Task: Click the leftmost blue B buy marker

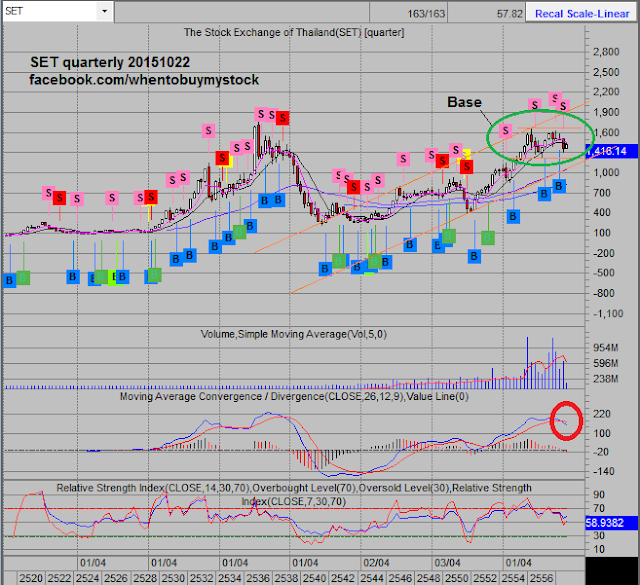Action: 9,280
